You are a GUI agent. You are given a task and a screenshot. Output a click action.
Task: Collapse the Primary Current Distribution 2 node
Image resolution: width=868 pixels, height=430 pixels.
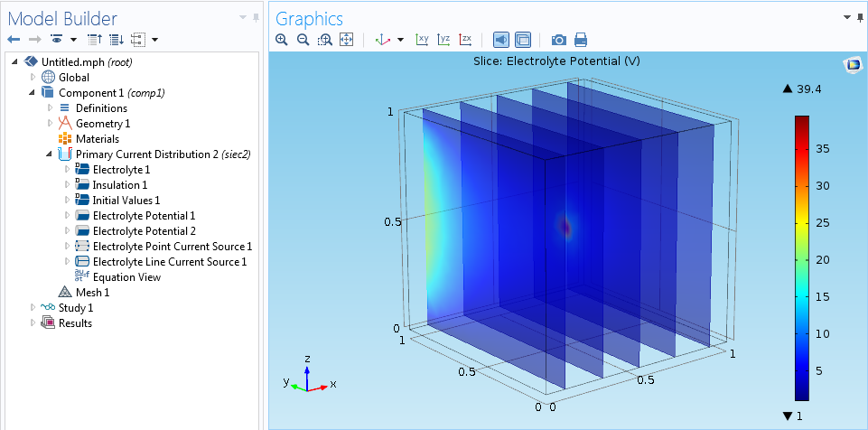click(x=50, y=154)
